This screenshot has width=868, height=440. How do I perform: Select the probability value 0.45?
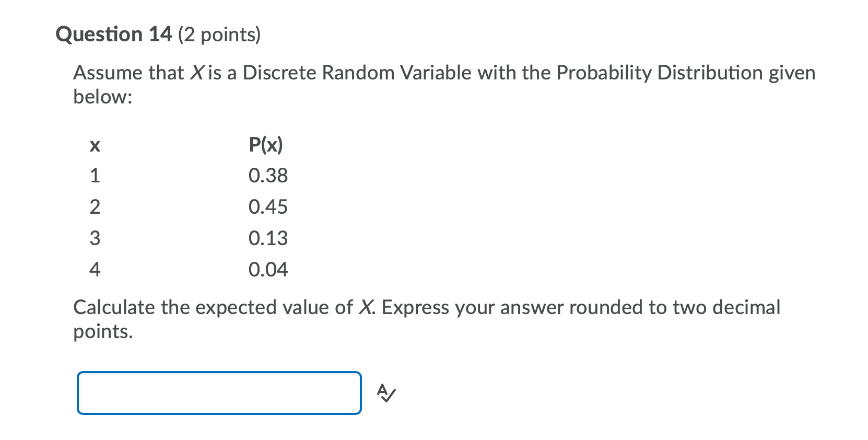[268, 206]
